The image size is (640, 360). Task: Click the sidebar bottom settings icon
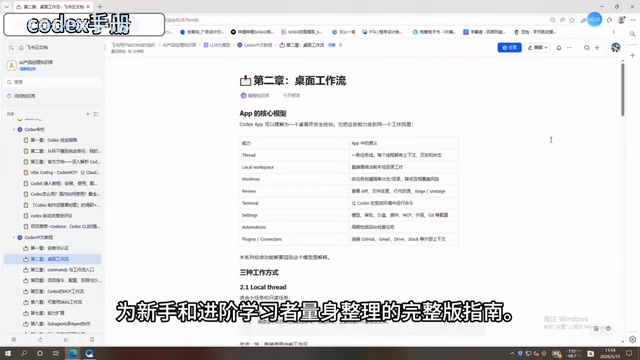(x=14, y=340)
